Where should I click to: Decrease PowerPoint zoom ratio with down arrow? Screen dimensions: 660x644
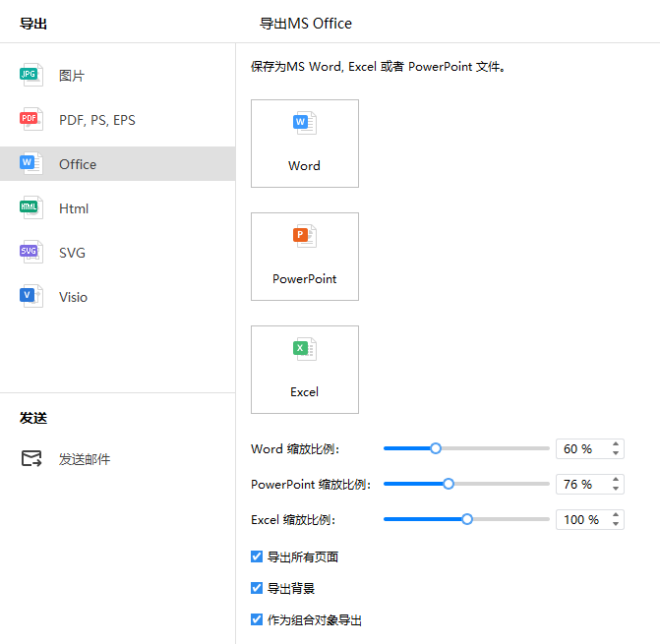click(616, 489)
